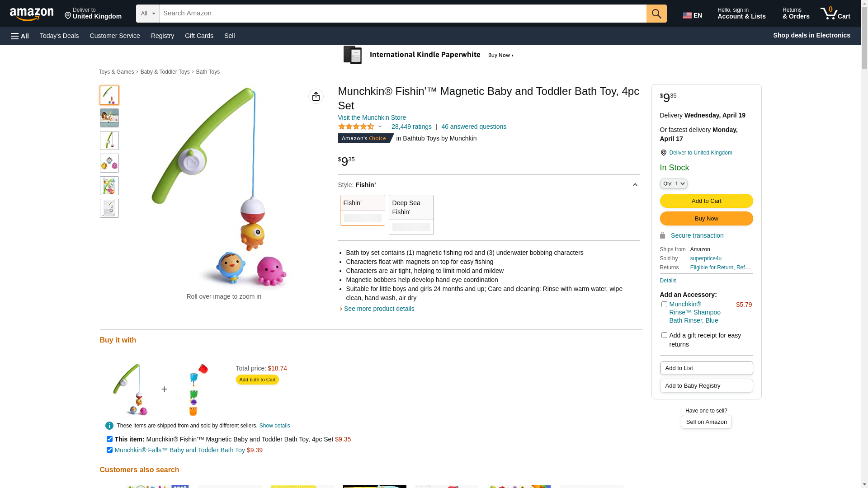Image resolution: width=868 pixels, height=488 pixels.
Task: Open the shopping cart icon
Action: (835, 14)
